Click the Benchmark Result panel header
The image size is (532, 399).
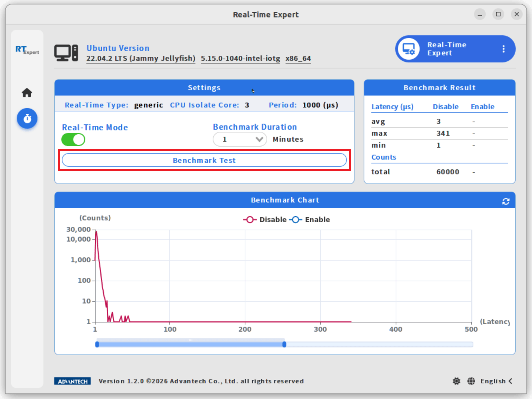tap(439, 88)
